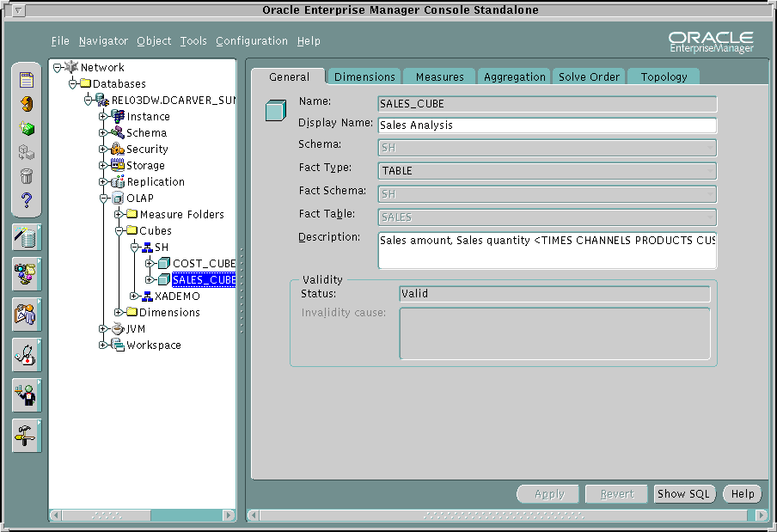The height and width of the screenshot is (532, 777).
Task: Click the Instance icon in the tree
Action: click(118, 116)
